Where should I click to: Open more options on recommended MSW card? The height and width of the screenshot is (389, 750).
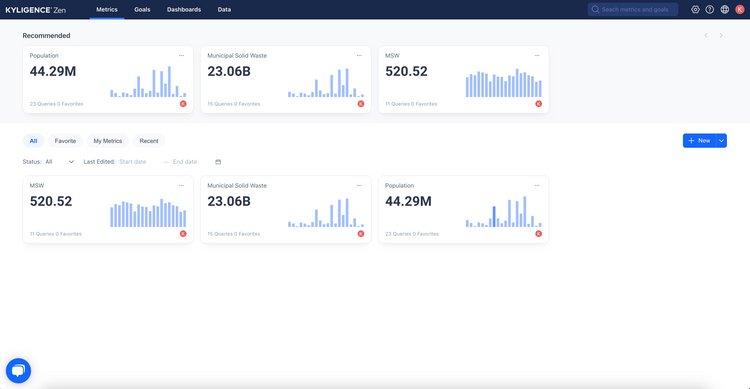coord(537,56)
